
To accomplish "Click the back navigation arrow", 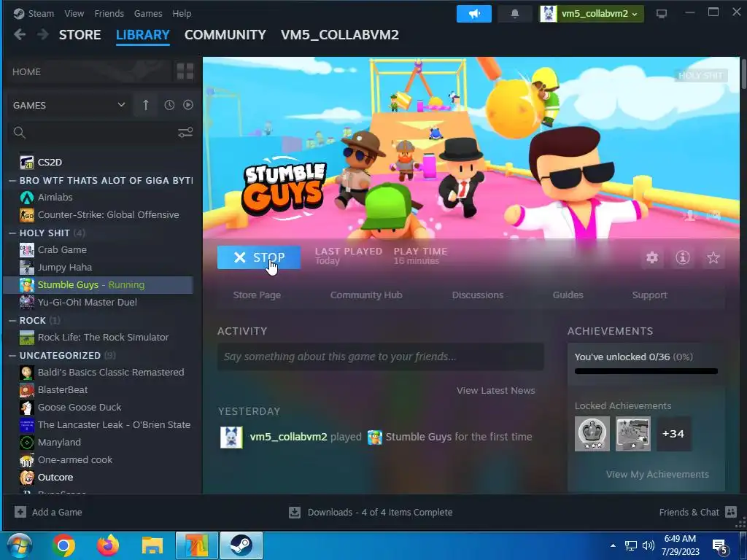I will click(20, 34).
